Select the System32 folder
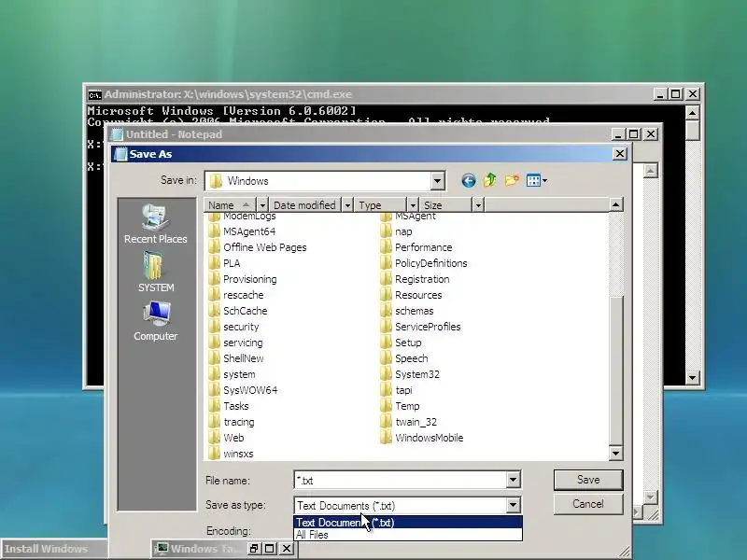 coord(410,374)
